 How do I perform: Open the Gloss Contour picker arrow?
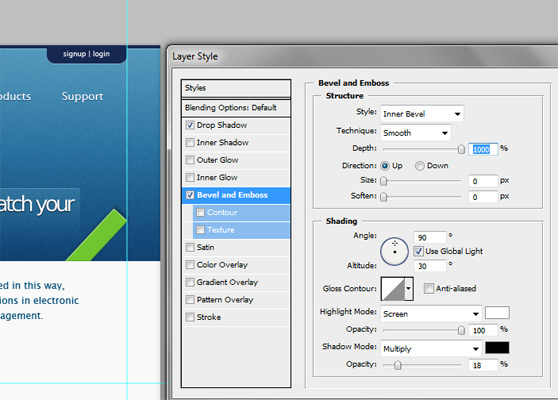click(409, 289)
